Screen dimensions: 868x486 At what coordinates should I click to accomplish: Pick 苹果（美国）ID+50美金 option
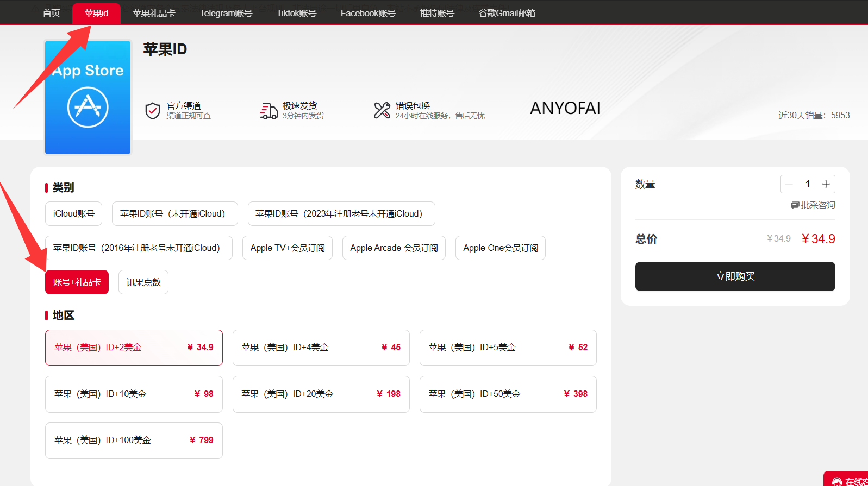coord(508,394)
